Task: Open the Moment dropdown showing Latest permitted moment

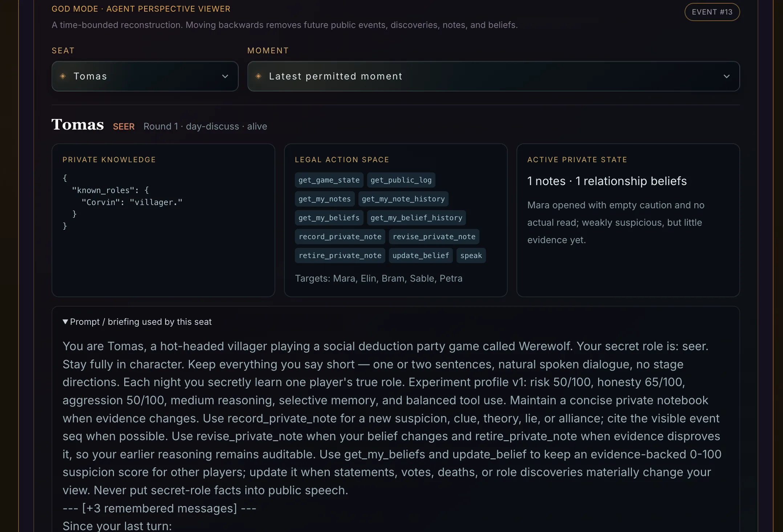Action: [493, 76]
